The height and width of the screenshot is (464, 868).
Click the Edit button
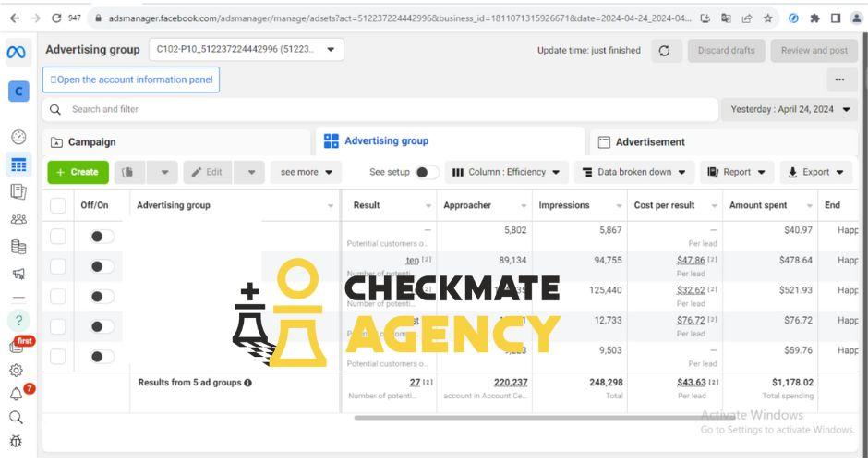click(208, 173)
